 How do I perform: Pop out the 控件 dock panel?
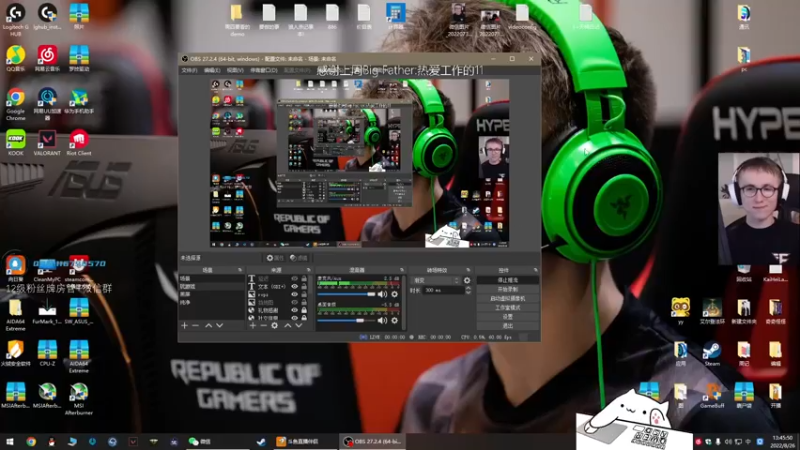point(535,270)
